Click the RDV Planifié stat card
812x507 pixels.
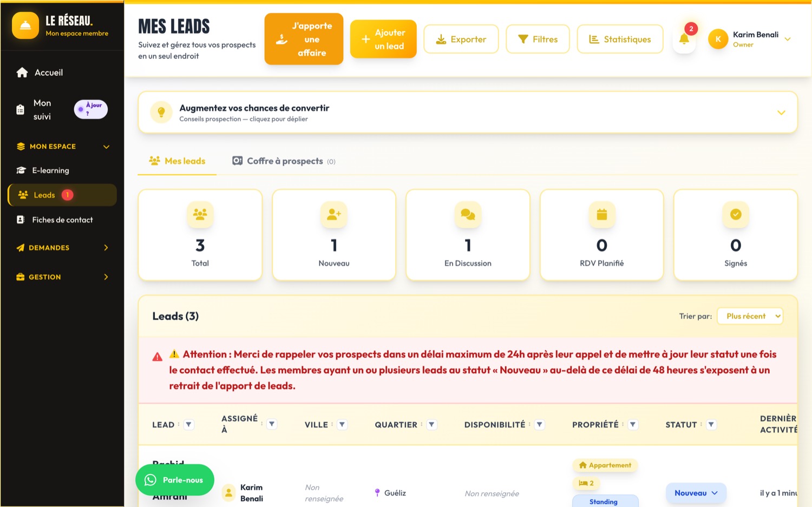[x=602, y=235]
